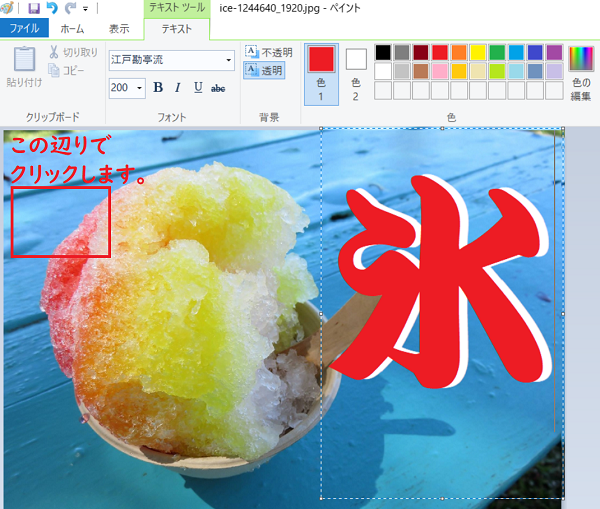This screenshot has width=600, height=509.
Task: Open the quick access toolbar customize arrow
Action: pyautogui.click(x=85, y=9)
